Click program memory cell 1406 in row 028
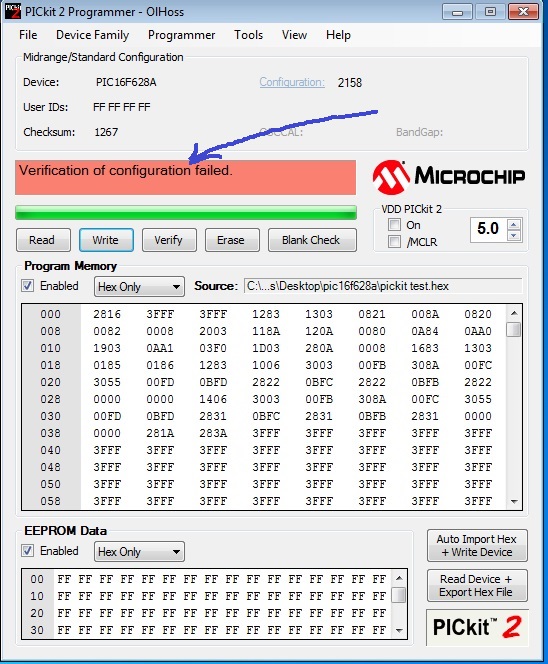 pyautogui.click(x=213, y=399)
